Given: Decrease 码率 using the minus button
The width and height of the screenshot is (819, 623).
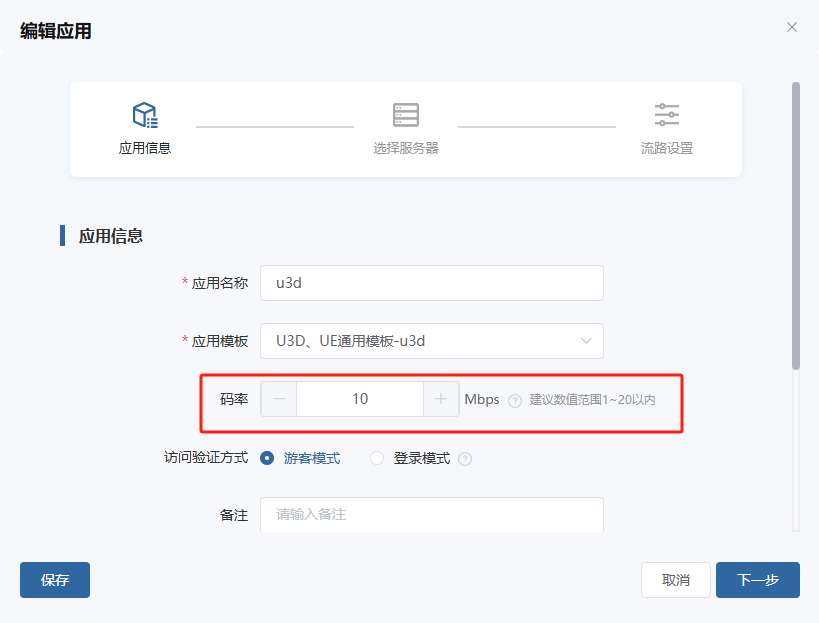Looking at the screenshot, I should [278, 399].
